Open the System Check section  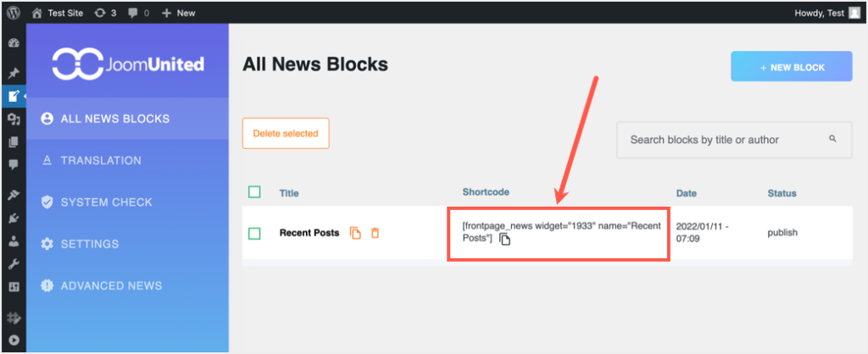[x=106, y=202]
